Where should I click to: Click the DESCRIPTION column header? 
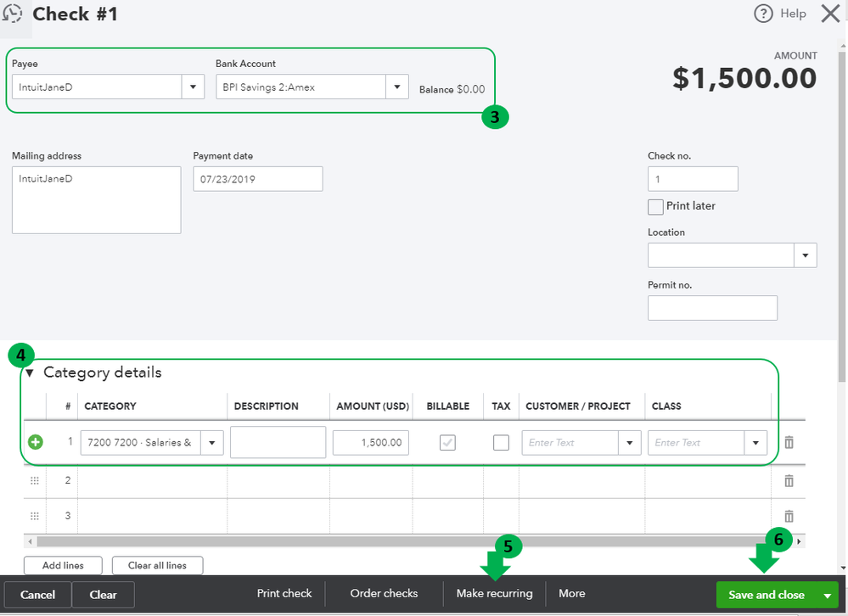coord(266,406)
